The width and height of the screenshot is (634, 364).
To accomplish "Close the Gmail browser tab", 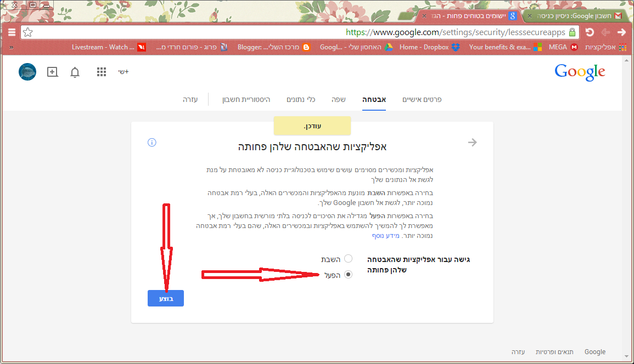I will point(530,16).
